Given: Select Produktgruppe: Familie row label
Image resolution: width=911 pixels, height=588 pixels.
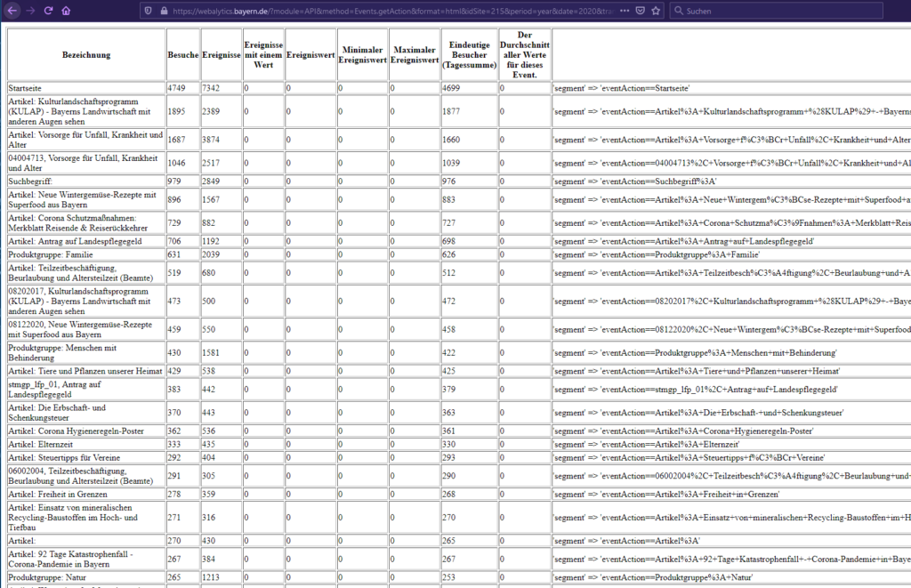Looking at the screenshot, I should (x=51, y=254).
